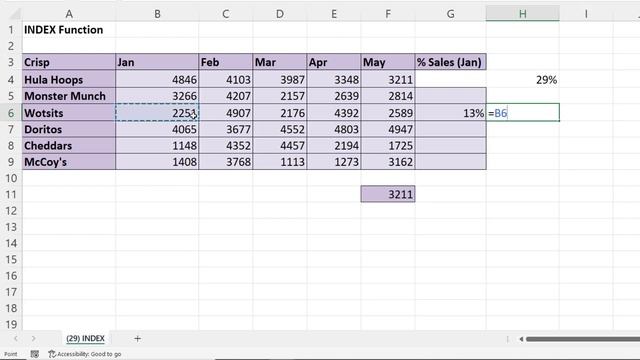Click Wotsits May value 2589
Image resolution: width=640 pixels, height=360 pixels.
(388, 113)
